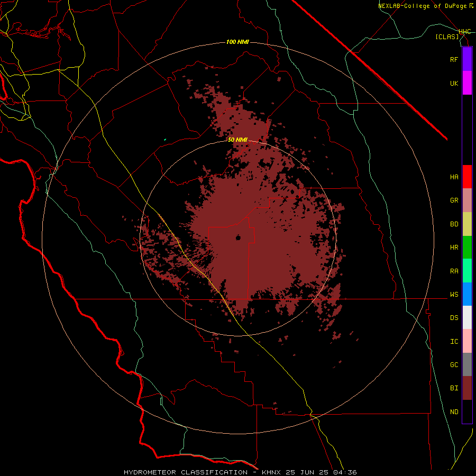Click the WS blue legend swatch

pos(467,294)
